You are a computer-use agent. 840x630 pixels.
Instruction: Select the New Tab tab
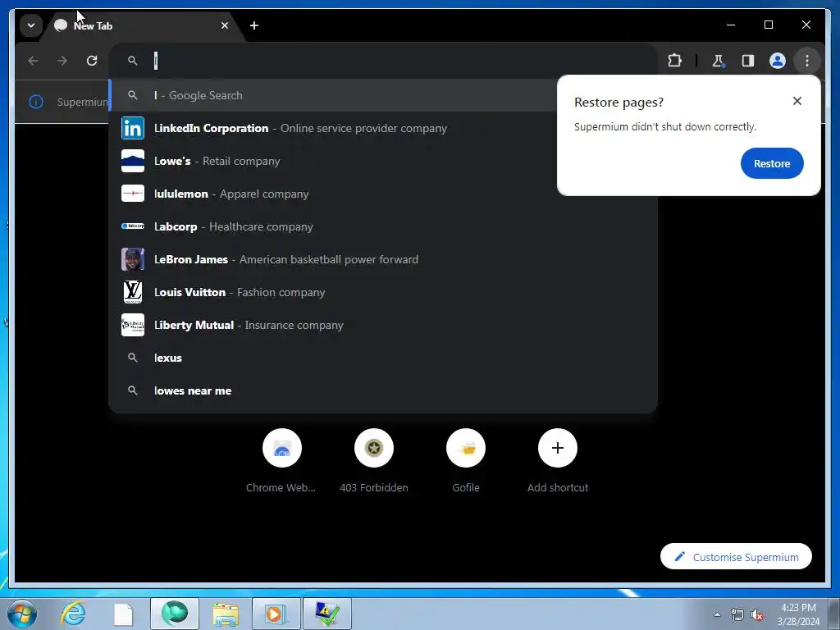point(142,25)
